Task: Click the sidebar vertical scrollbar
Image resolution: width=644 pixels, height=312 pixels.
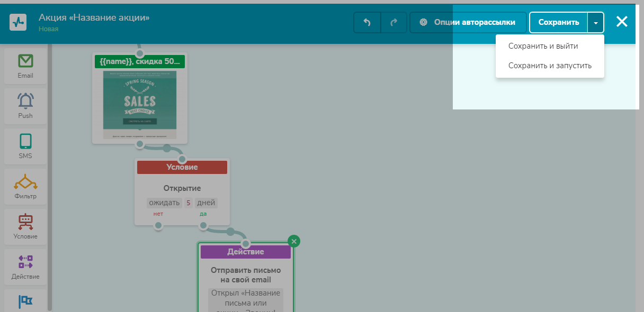Action: pyautogui.click(x=50, y=178)
